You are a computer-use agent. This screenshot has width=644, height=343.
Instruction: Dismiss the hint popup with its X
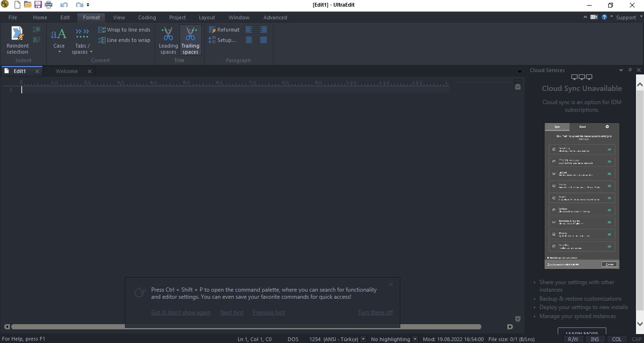click(391, 284)
